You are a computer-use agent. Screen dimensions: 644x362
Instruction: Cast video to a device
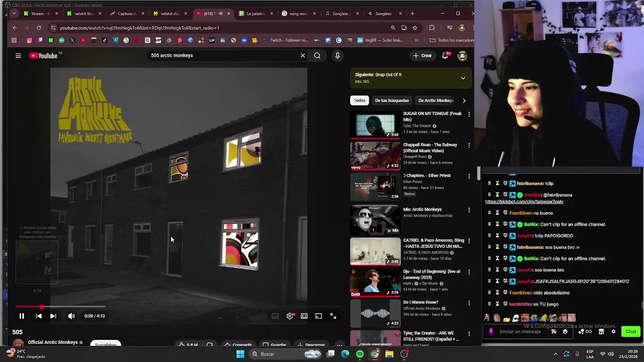tap(318, 316)
